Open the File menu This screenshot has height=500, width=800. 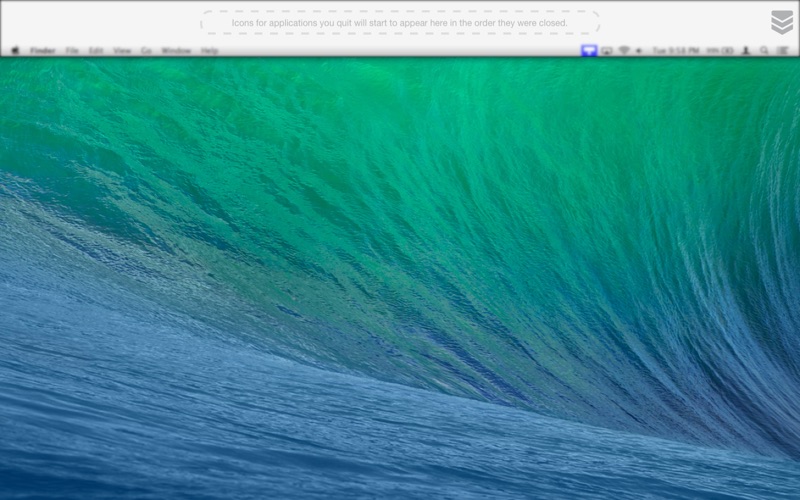72,51
